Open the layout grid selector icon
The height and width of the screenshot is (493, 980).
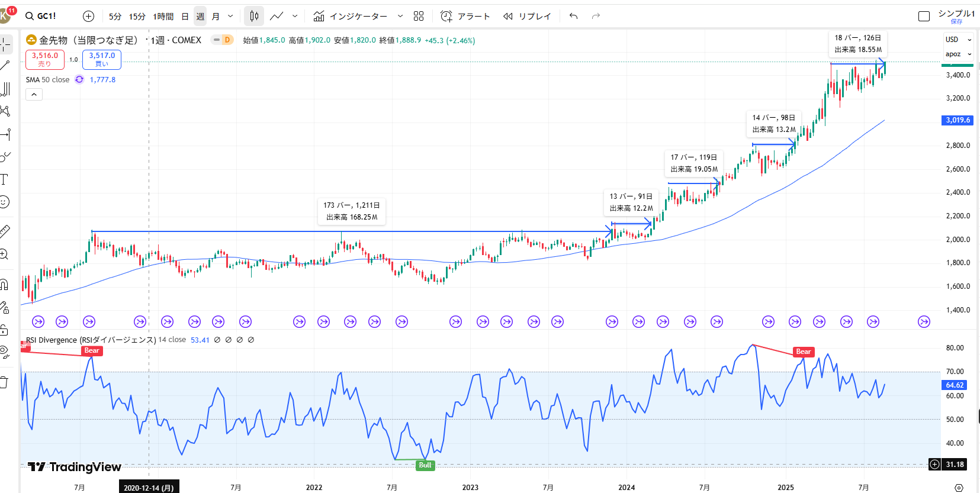pos(419,16)
